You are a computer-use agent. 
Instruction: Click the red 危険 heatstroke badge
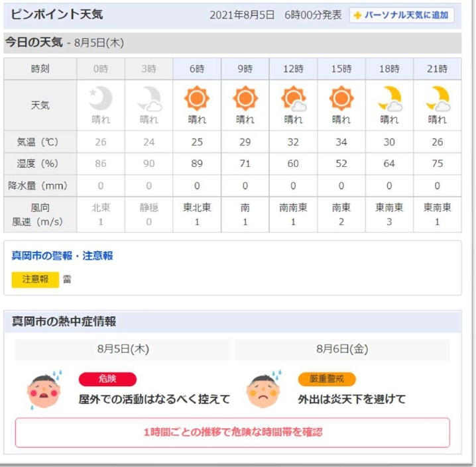(107, 379)
